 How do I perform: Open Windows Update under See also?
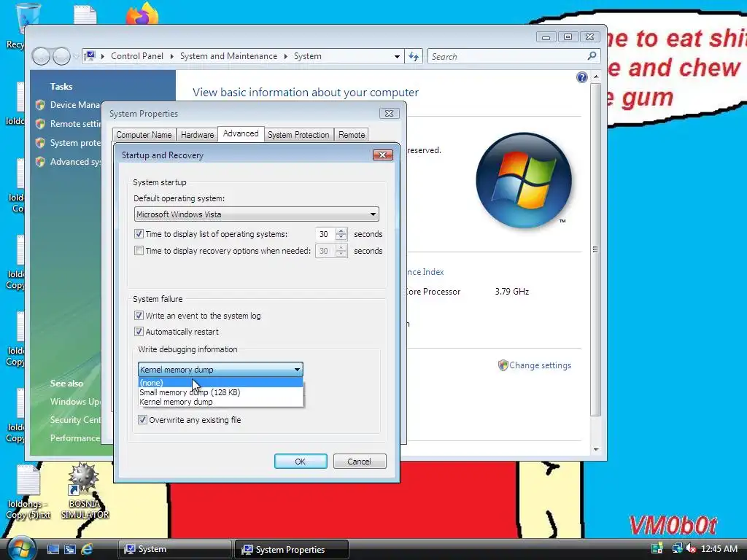point(75,402)
